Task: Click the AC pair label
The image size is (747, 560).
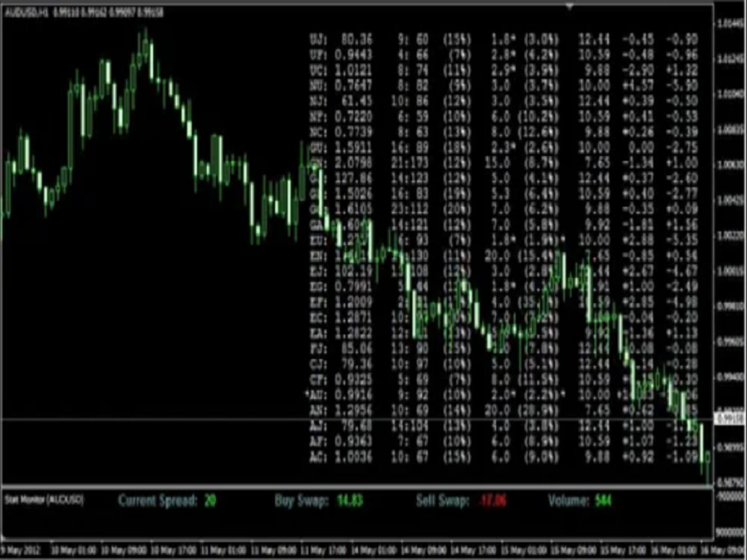Action: tap(317, 457)
